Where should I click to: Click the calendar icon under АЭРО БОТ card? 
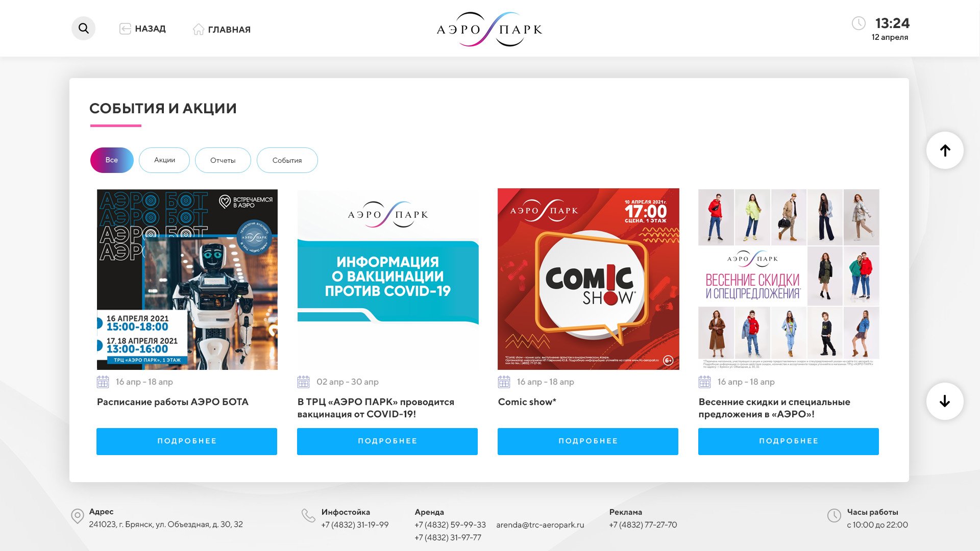103,382
